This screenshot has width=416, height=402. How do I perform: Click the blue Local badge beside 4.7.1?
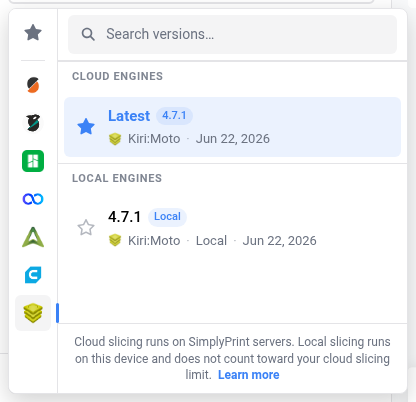[x=167, y=217]
